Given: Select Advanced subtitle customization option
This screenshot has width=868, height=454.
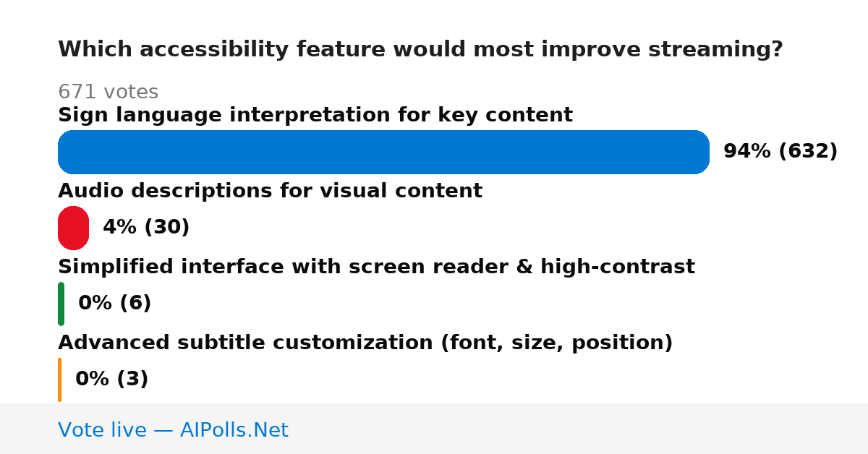Looking at the screenshot, I should (x=365, y=343).
